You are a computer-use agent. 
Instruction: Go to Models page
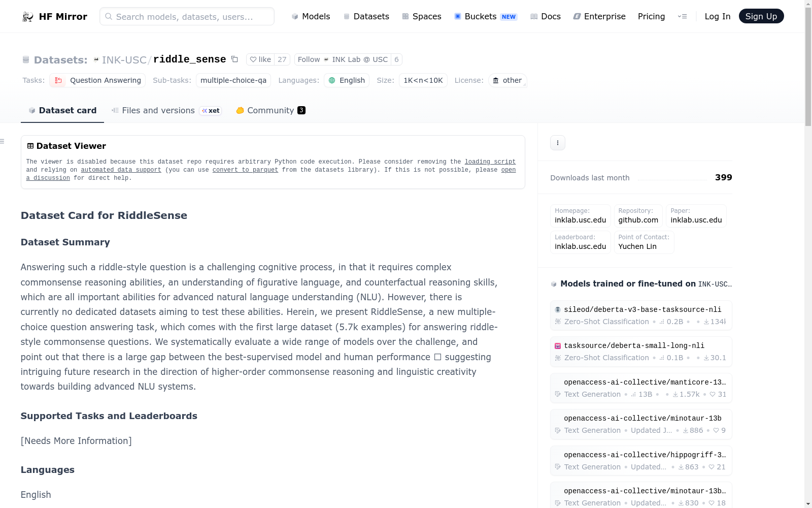(x=311, y=16)
